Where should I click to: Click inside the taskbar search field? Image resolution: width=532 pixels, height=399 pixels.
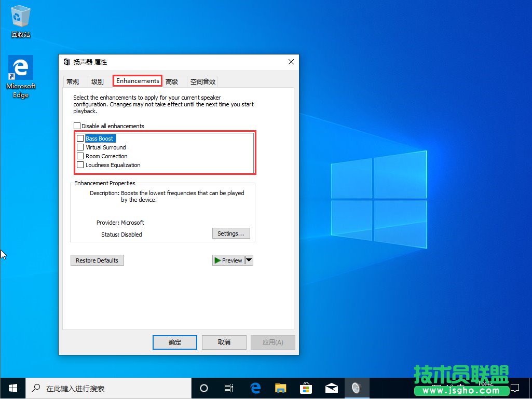(x=104, y=388)
